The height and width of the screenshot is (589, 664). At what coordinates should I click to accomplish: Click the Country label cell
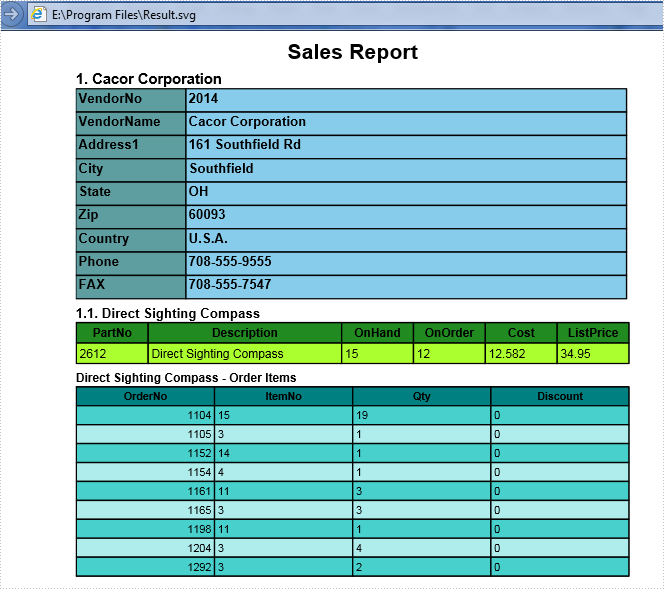click(131, 240)
